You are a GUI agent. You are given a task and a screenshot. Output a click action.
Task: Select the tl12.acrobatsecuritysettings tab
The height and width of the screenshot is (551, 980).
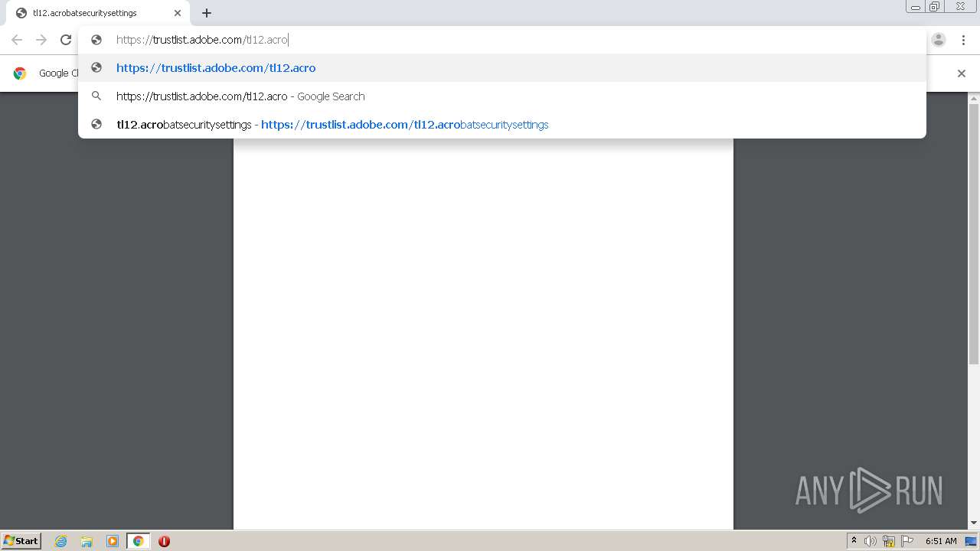[x=98, y=13]
